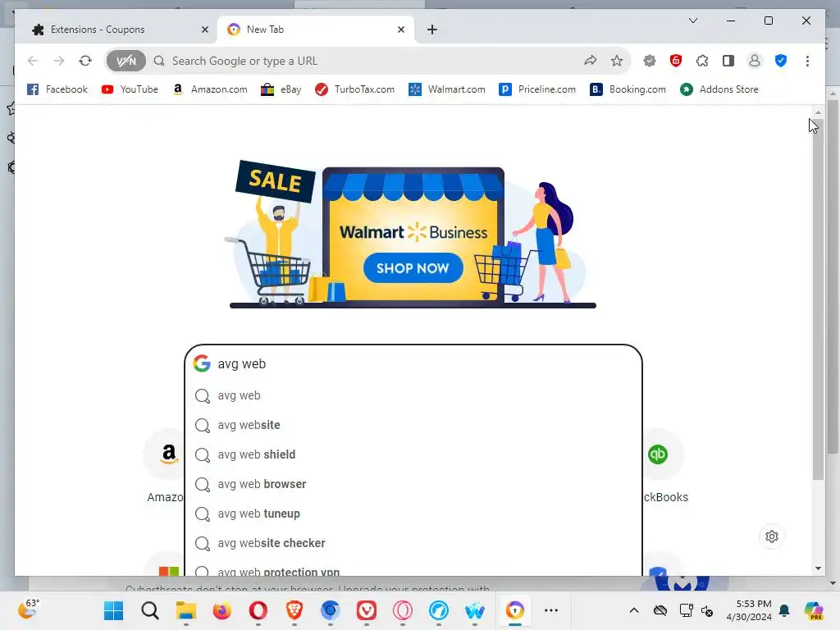Click the page vertical scrollbar thumb

[x=818, y=299]
